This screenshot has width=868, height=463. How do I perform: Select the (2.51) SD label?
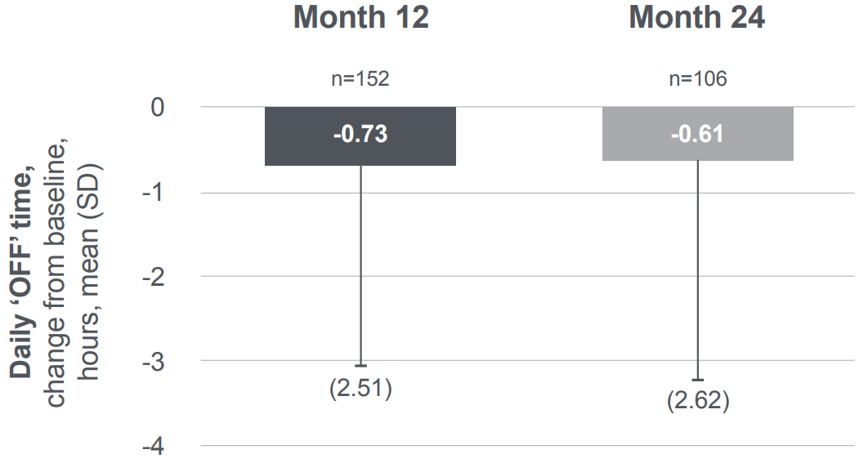click(360, 389)
